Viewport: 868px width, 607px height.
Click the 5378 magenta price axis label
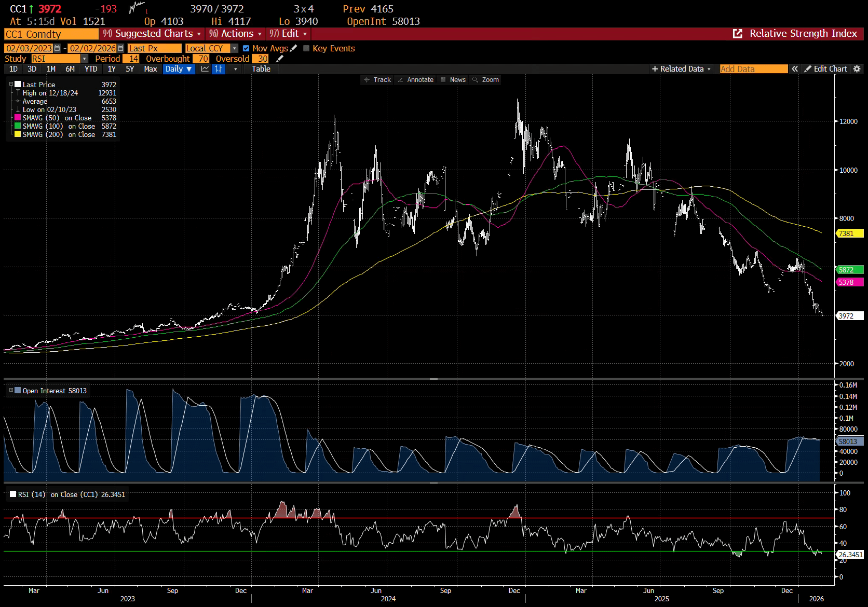(850, 282)
